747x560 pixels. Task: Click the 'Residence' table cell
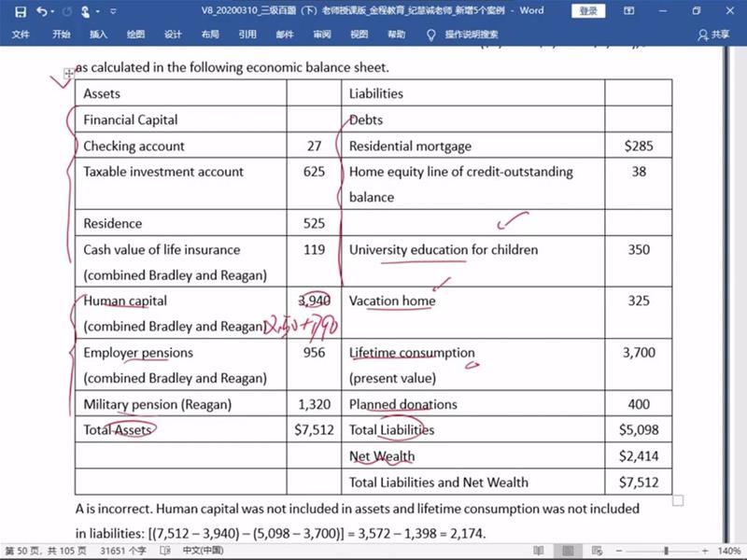pos(180,223)
